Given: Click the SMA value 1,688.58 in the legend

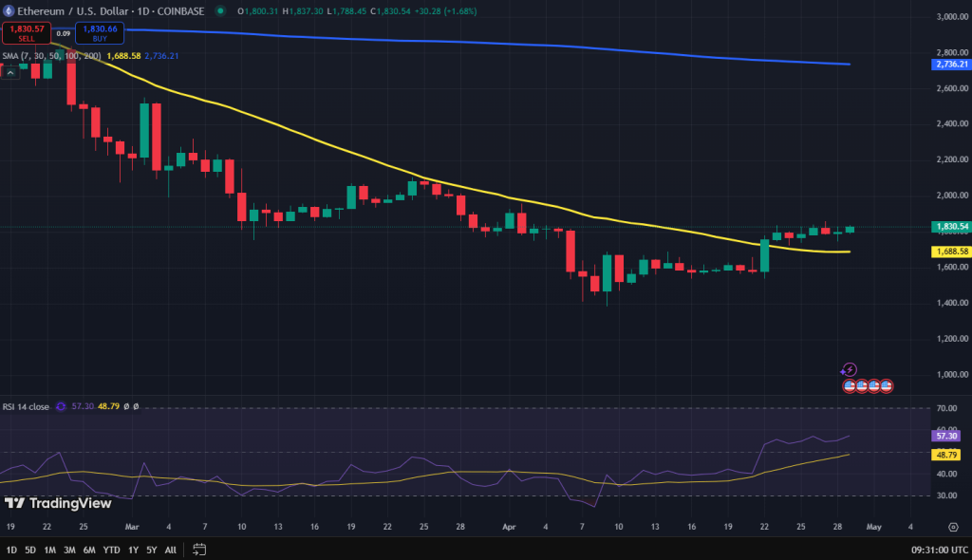Looking at the screenshot, I should [x=123, y=56].
